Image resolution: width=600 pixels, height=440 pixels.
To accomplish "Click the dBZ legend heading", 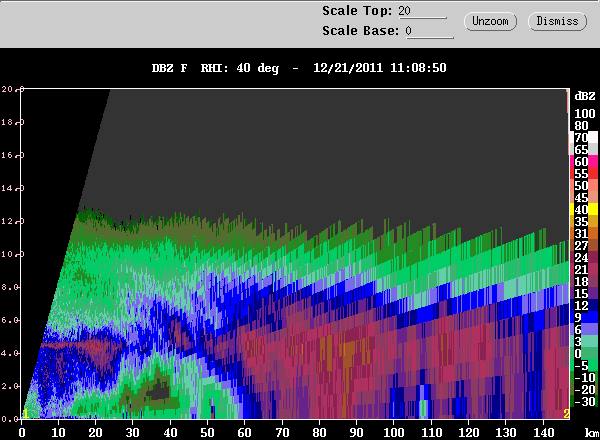I will 585,96.
